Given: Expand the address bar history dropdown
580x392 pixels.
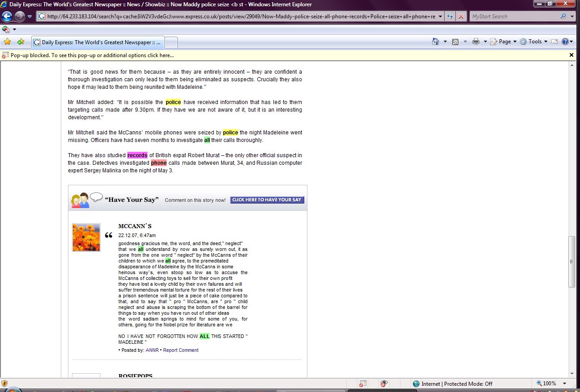Looking at the screenshot, I should [x=440, y=17].
